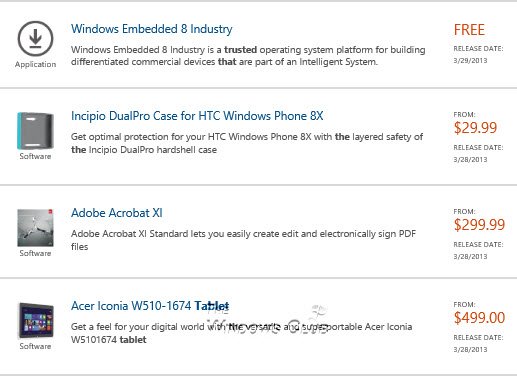
Task: Click Software label under Adobe Acrobat image
Action: [x=35, y=253]
